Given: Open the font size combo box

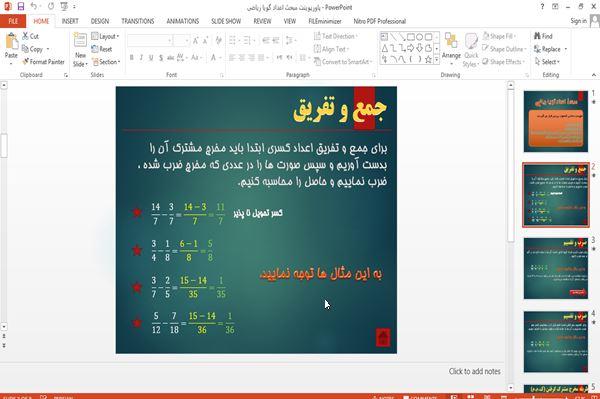Looking at the screenshot, I should click(181, 41).
